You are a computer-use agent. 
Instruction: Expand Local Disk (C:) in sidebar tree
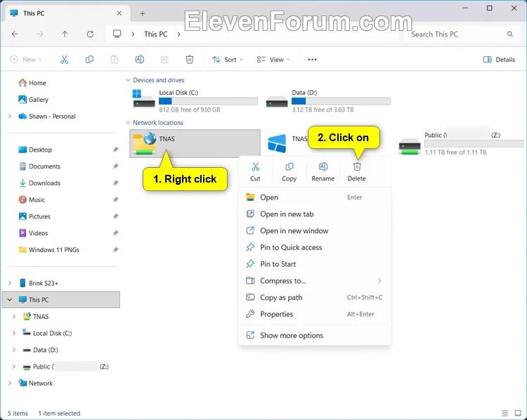tap(14, 333)
